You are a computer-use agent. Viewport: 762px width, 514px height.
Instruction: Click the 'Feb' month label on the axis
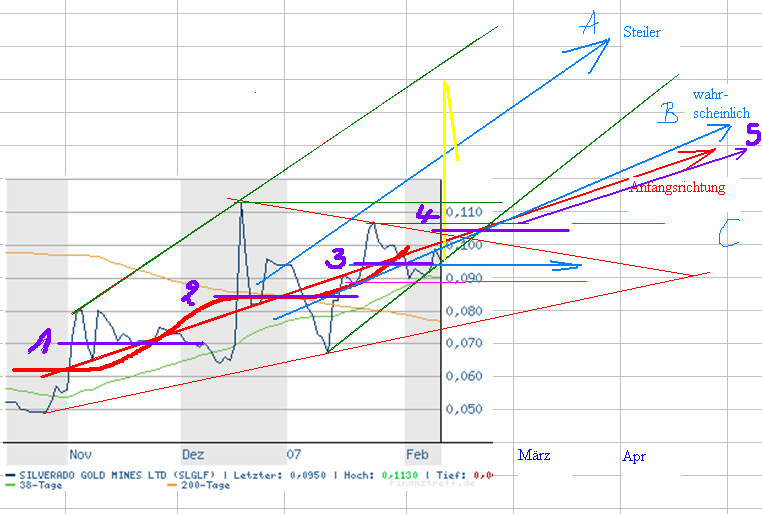click(417, 455)
